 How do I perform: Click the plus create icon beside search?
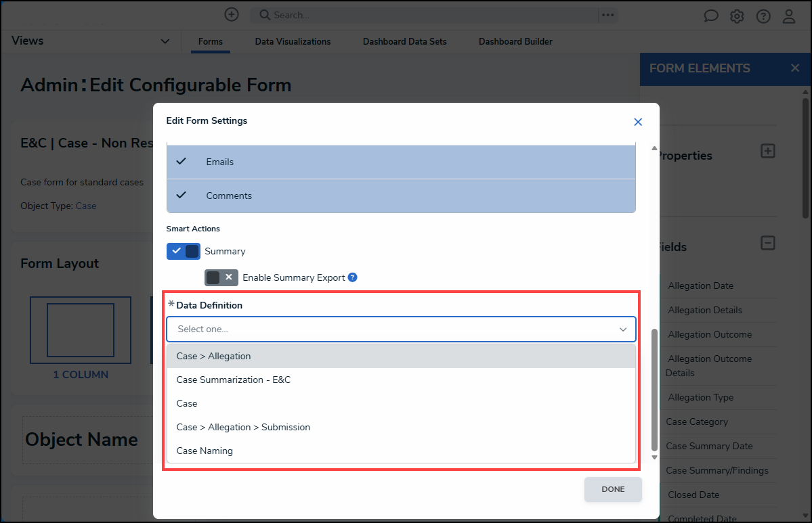[232, 14]
